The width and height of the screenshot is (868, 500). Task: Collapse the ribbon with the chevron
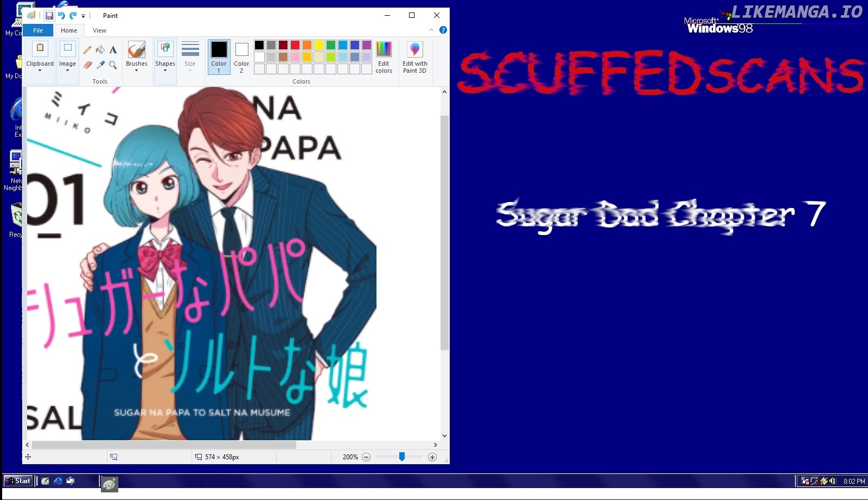click(431, 30)
